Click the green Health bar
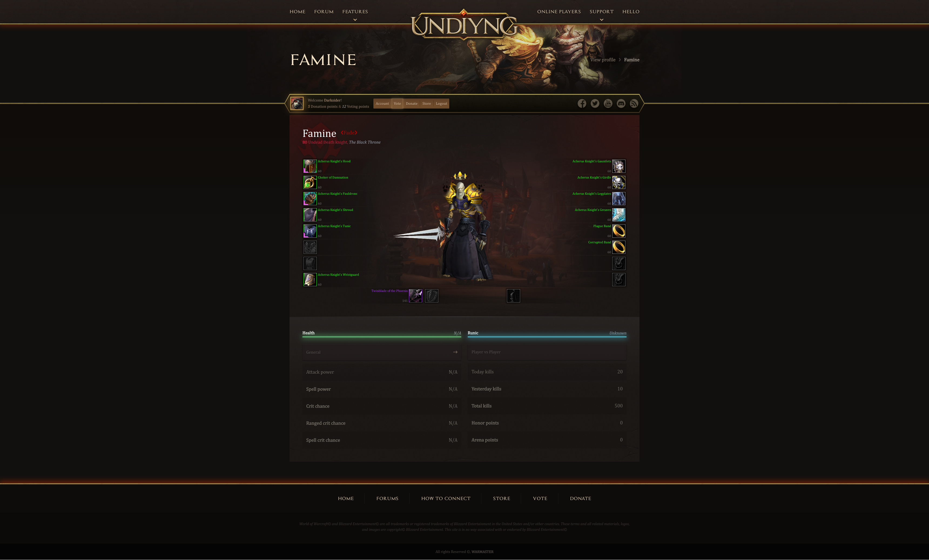929x560 pixels. point(382,337)
